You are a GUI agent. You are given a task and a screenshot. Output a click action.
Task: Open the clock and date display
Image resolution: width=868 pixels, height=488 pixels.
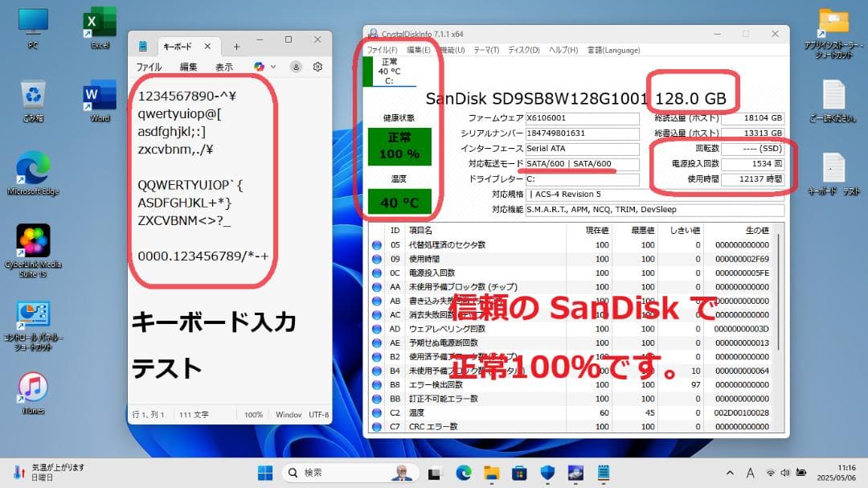[836, 473]
